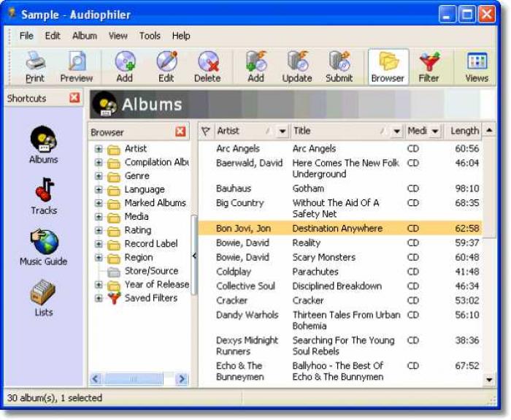Click the Delete album icon
The image size is (511, 420).
(x=207, y=67)
